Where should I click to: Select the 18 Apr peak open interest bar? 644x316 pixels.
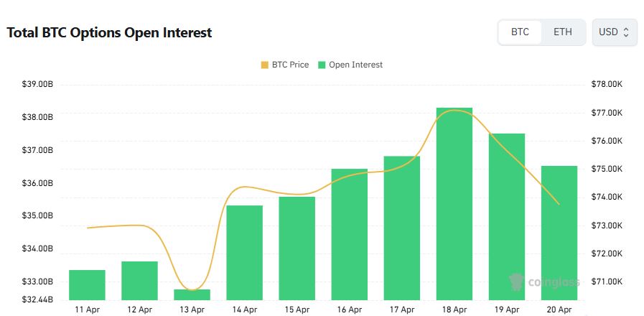pyautogui.click(x=454, y=203)
